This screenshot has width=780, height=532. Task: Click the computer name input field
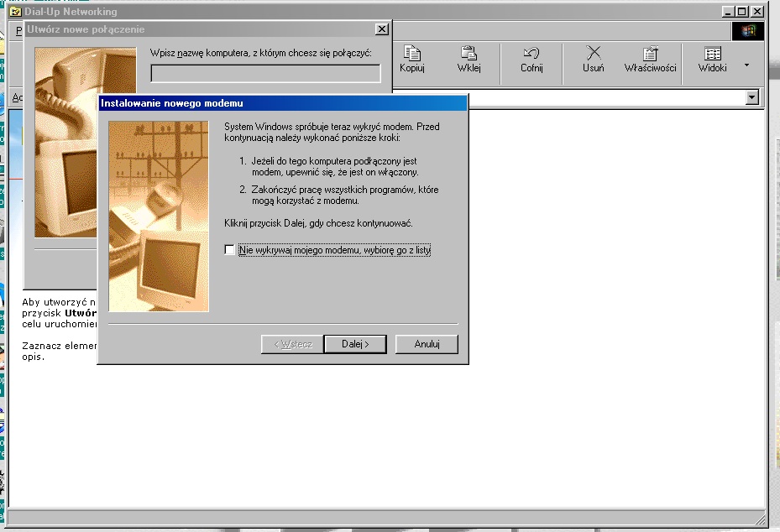click(265, 74)
